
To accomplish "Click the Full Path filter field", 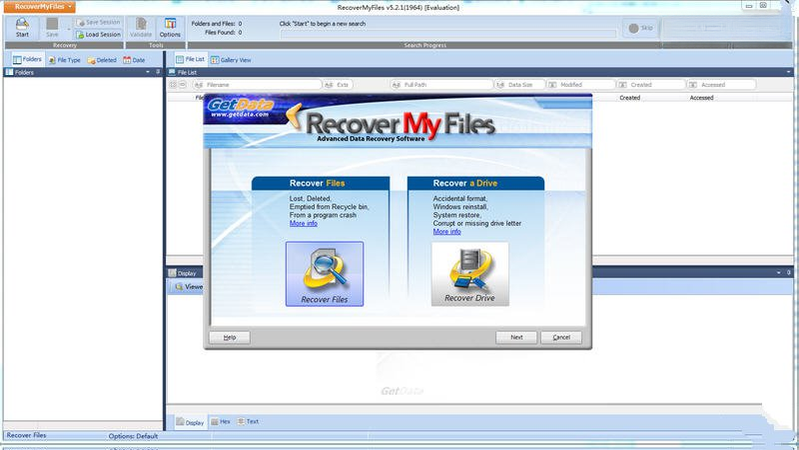I will pyautogui.click(x=442, y=85).
